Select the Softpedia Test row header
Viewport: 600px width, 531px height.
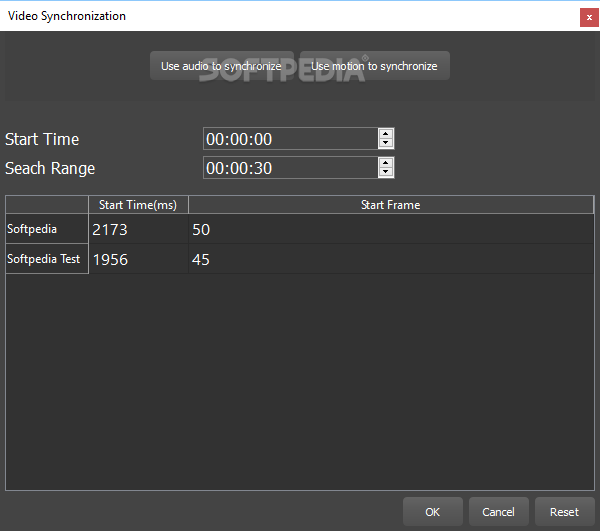pos(47,259)
